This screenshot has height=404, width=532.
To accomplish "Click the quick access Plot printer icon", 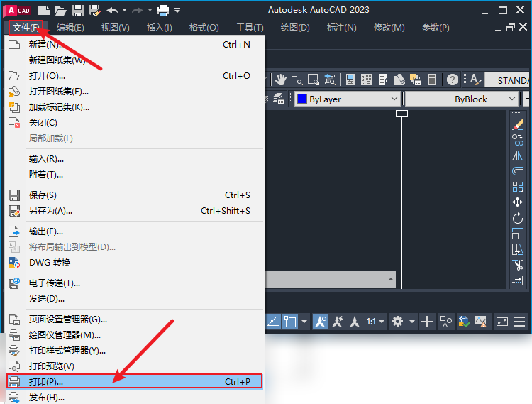I will coord(163,11).
